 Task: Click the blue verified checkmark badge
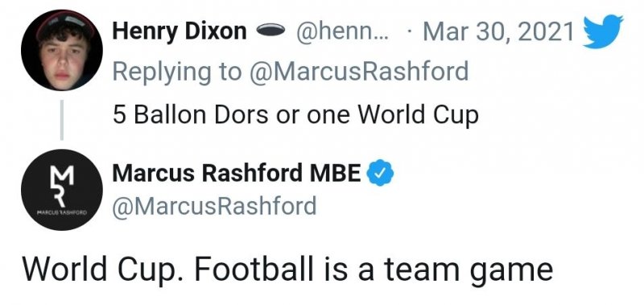pos(380,172)
